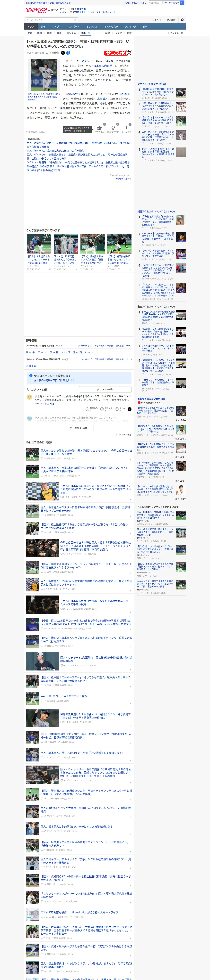Viewport: 210px width, 980px height.
Task: Click the 共感した smiley reaction
Action: coord(87,409)
